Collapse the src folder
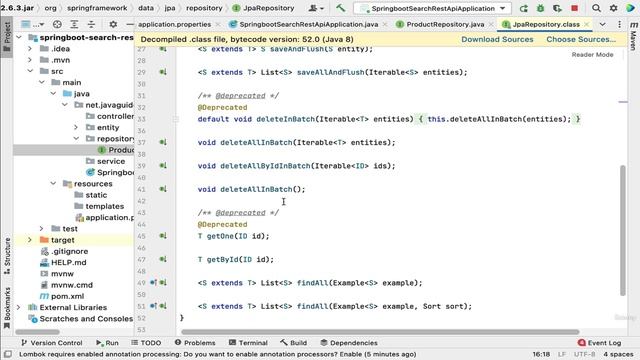This screenshot has width=640, height=360. (x=30, y=71)
